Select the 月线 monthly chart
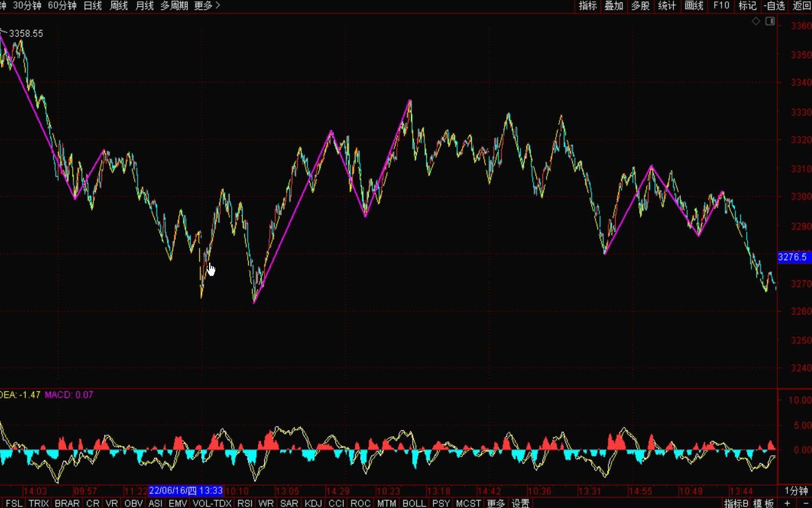 point(144,6)
